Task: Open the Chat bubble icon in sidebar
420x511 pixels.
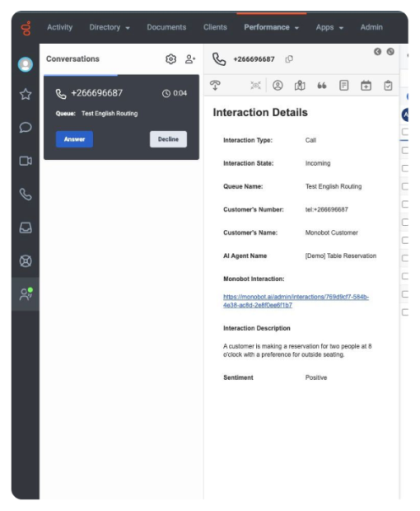Action: tap(26, 127)
